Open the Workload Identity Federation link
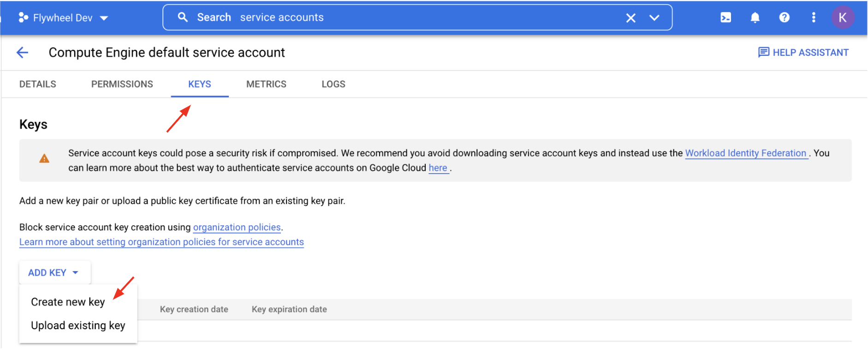The height and width of the screenshot is (350, 868). [x=746, y=153]
